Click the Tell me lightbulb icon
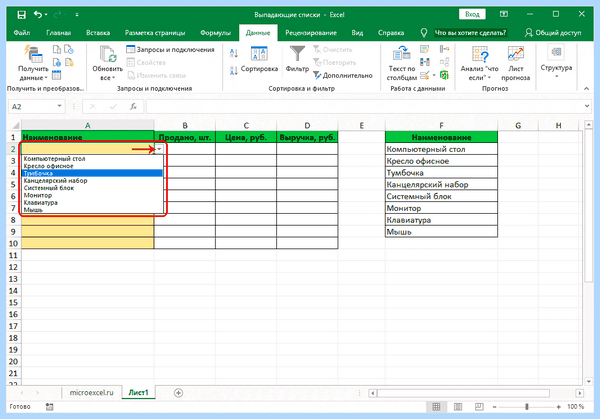 (424, 33)
